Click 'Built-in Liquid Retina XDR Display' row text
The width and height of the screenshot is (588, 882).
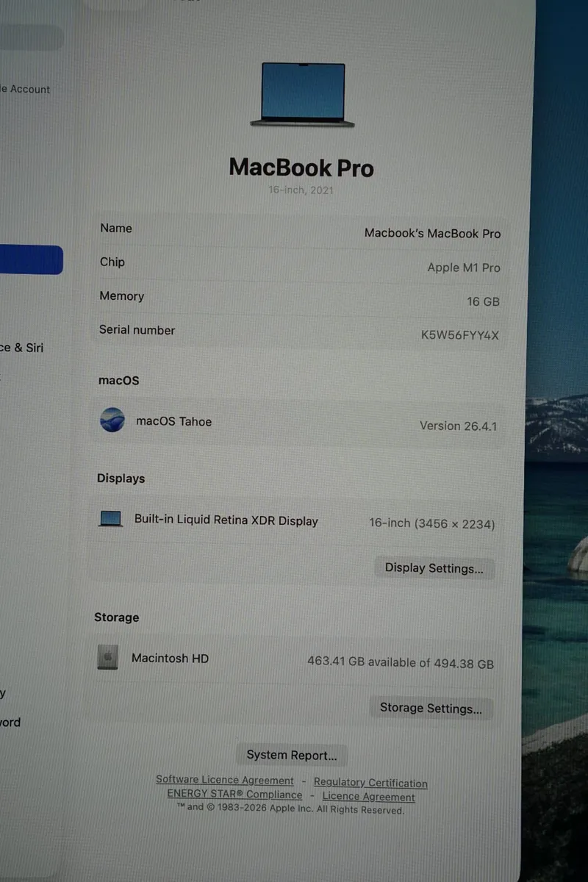click(226, 520)
